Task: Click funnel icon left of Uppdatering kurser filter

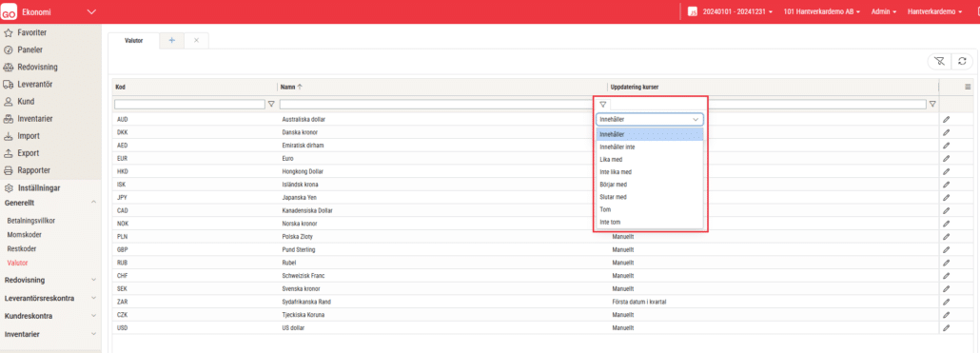Action: 602,105
